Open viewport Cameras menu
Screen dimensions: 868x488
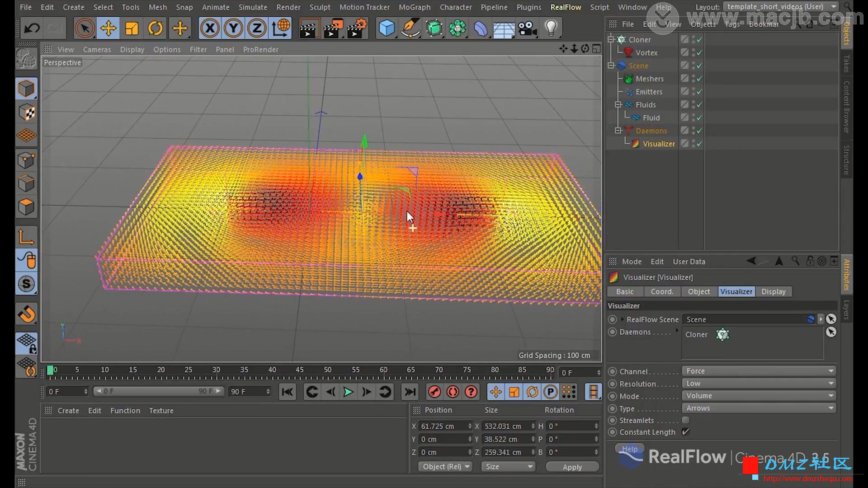point(97,50)
